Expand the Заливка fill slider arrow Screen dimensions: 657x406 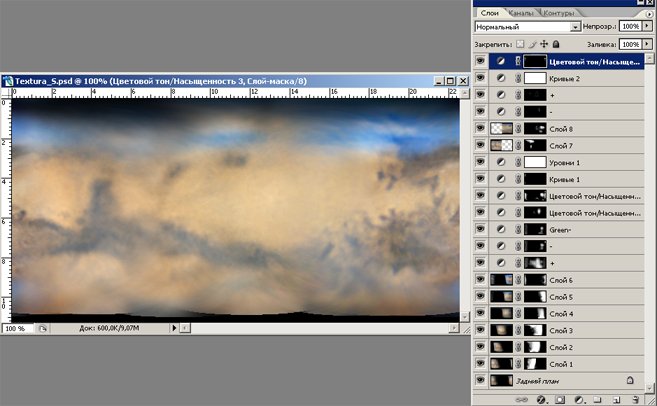648,45
